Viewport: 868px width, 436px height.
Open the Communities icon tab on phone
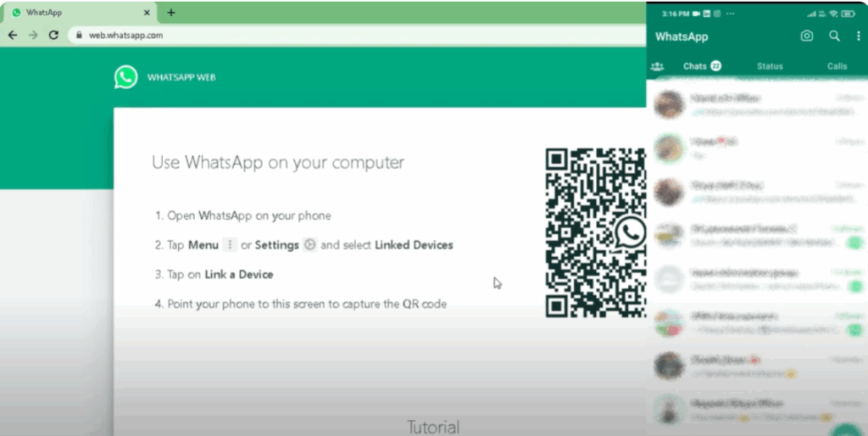pos(657,66)
